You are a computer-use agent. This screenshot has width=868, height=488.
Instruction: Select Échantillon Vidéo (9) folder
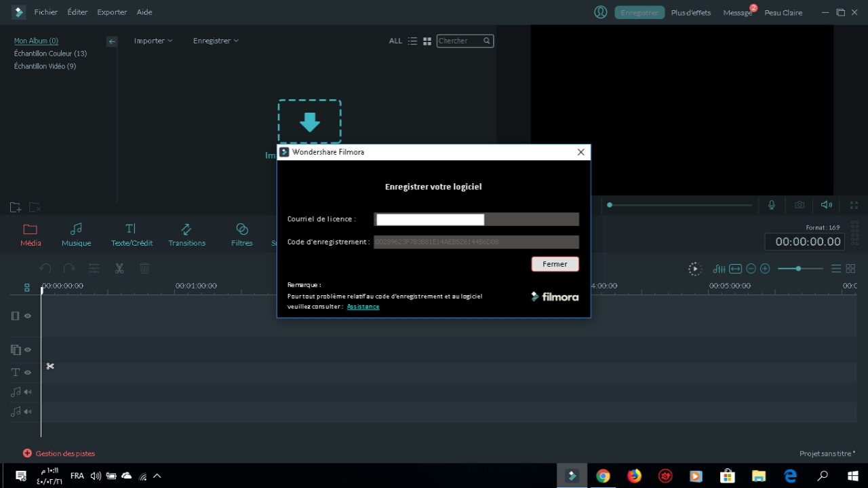point(45,67)
